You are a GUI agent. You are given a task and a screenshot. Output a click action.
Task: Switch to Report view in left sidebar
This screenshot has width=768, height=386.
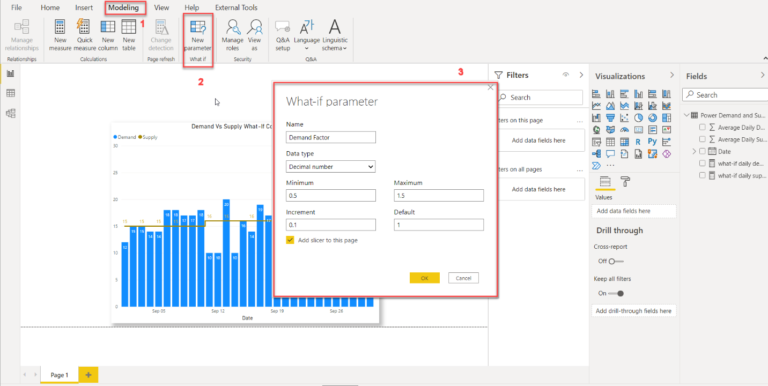10,73
